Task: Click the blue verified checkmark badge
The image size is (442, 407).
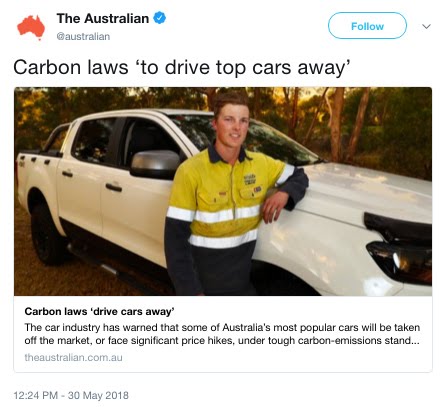Action: pos(159,18)
